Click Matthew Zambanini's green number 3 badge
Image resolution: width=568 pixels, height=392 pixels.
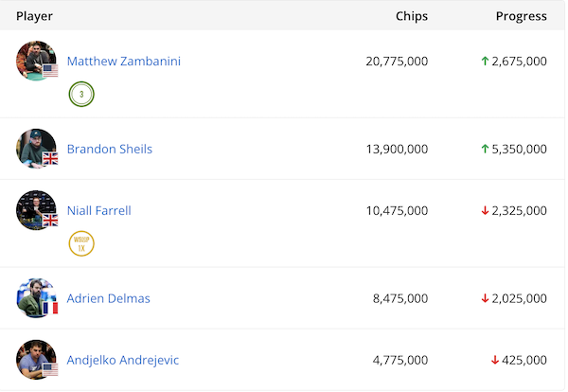tap(81, 95)
